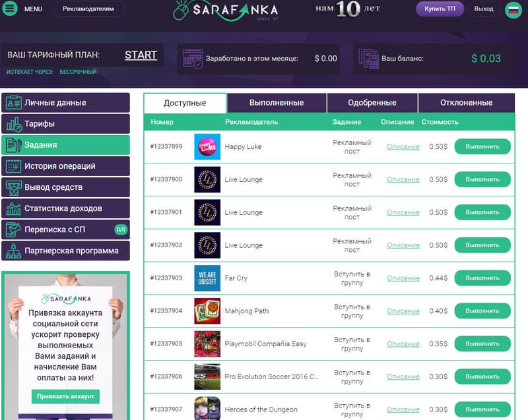Viewport: 528px width, 420px height.
Task: Click the START tariff plan link
Action: pyautogui.click(x=141, y=55)
